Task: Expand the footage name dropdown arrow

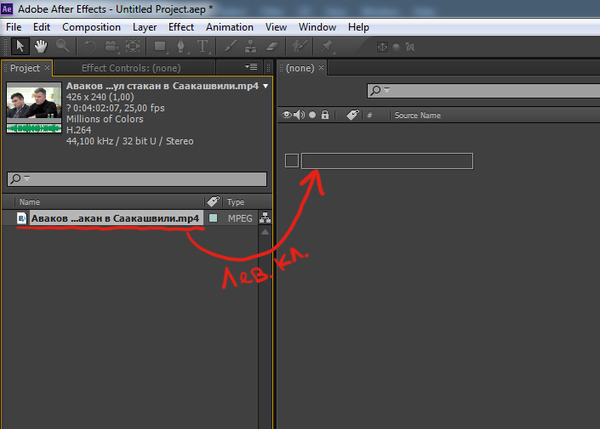Action: pos(266,86)
